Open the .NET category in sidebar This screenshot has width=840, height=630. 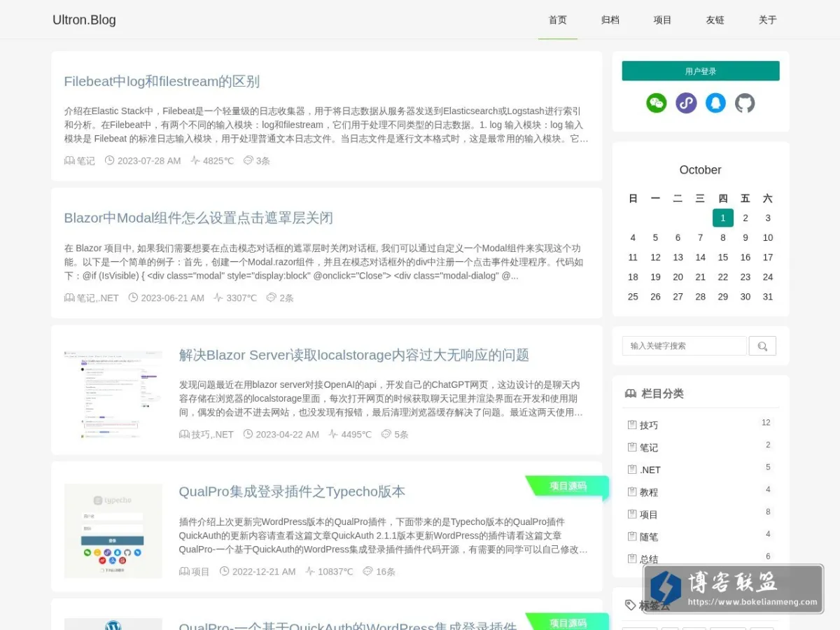point(650,470)
